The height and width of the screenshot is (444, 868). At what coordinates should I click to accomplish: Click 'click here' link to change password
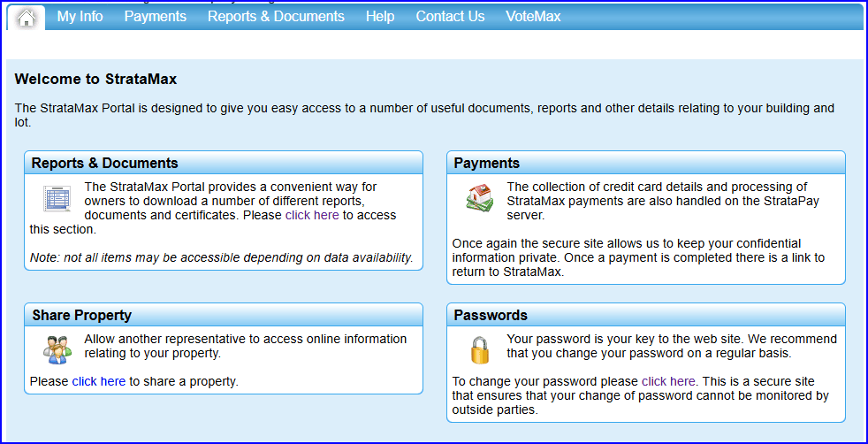click(668, 381)
